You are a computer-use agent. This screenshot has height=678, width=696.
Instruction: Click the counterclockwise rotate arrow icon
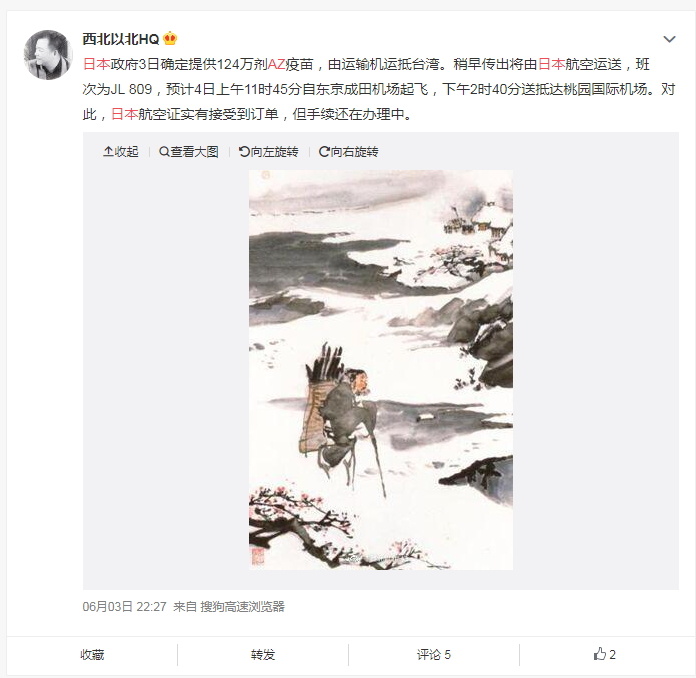click(x=244, y=152)
